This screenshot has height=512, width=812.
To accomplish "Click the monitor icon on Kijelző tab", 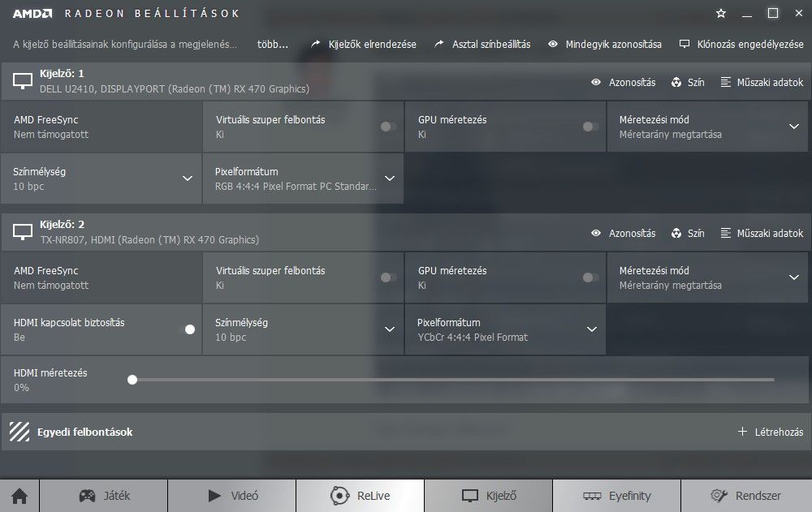I will [x=469, y=496].
